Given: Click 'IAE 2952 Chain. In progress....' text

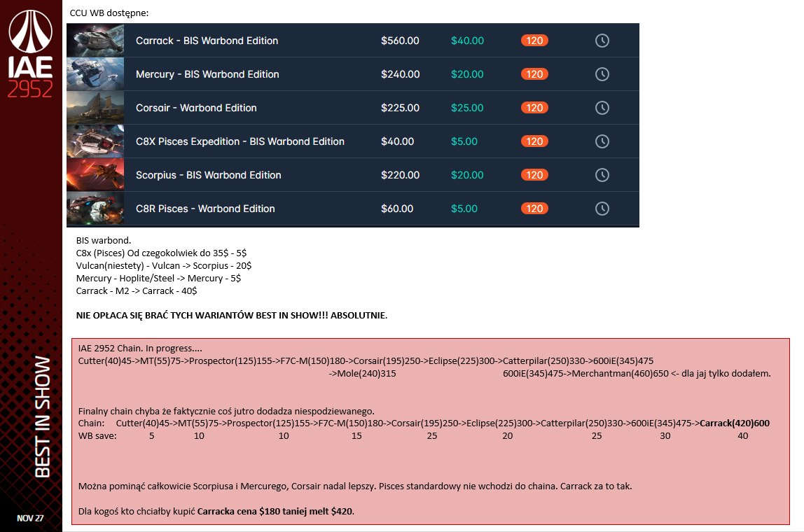Looking at the screenshot, I should tap(140, 348).
